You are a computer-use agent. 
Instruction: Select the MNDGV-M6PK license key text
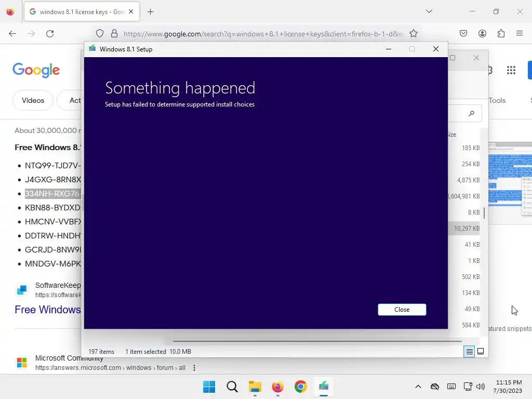[x=53, y=263]
